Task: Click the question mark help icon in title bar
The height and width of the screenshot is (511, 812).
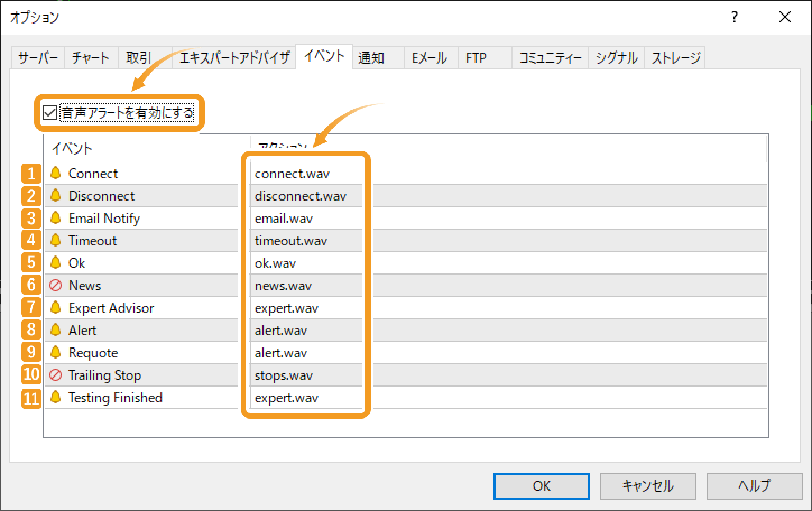Action: [x=735, y=17]
